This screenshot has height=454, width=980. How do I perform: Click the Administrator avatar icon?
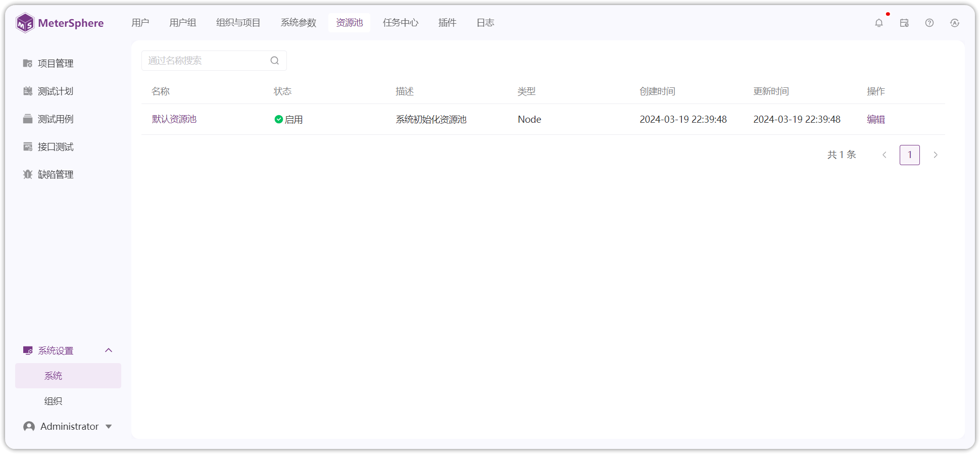(x=29, y=426)
